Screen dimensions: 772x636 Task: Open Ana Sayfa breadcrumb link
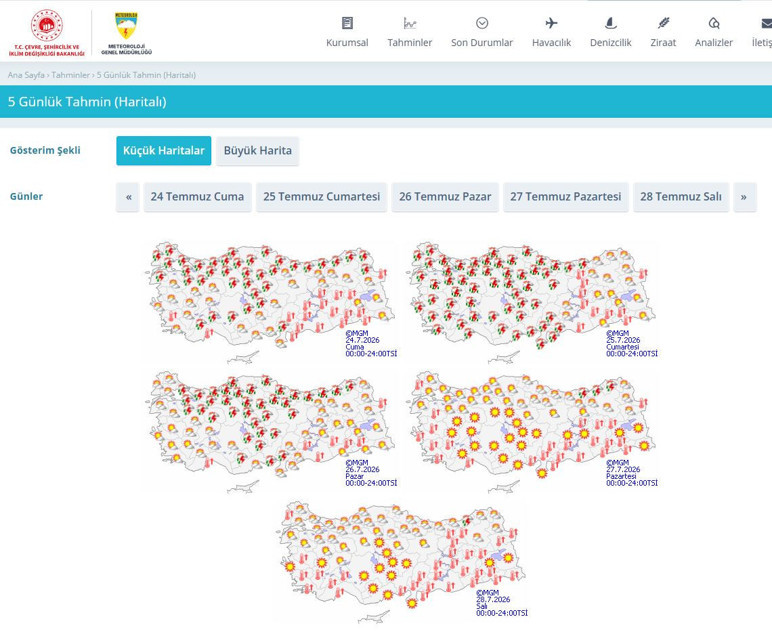(x=26, y=75)
